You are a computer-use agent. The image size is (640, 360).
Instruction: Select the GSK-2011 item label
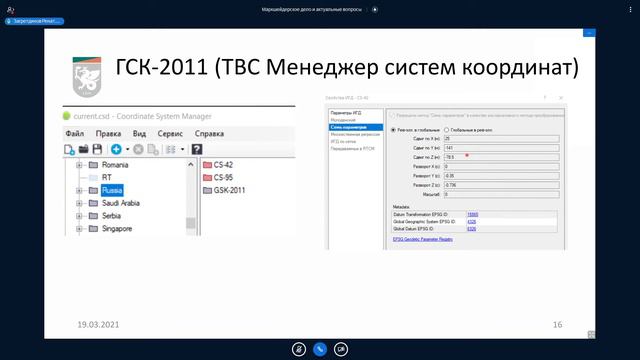(x=229, y=190)
